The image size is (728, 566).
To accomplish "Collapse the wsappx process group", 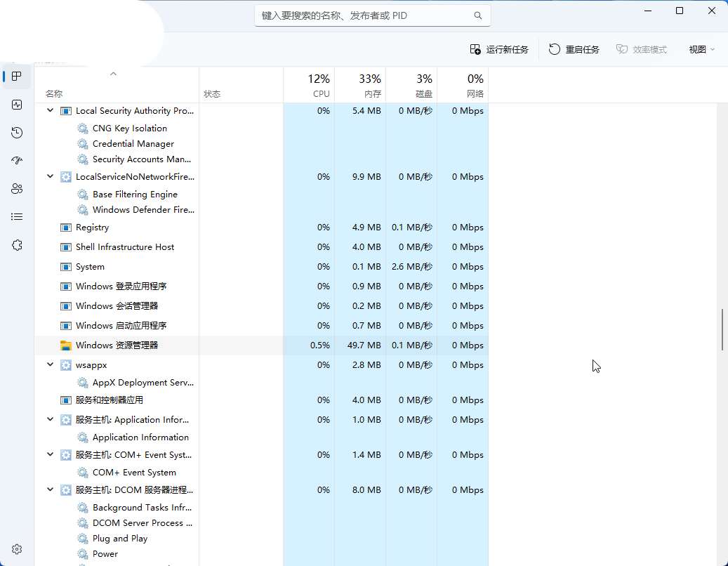I will pyautogui.click(x=50, y=365).
